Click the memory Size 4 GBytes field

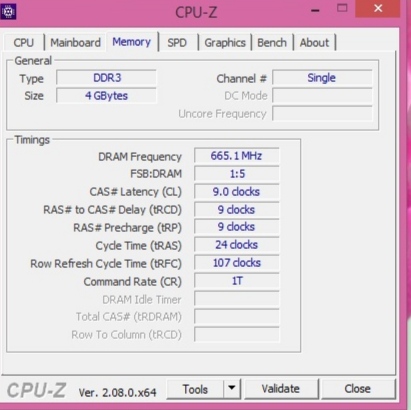(x=106, y=96)
